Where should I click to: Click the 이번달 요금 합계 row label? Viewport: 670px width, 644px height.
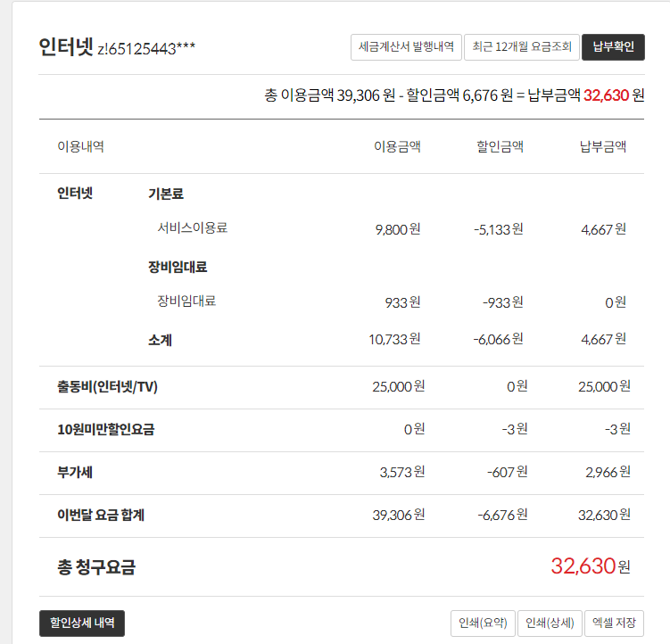(x=101, y=515)
